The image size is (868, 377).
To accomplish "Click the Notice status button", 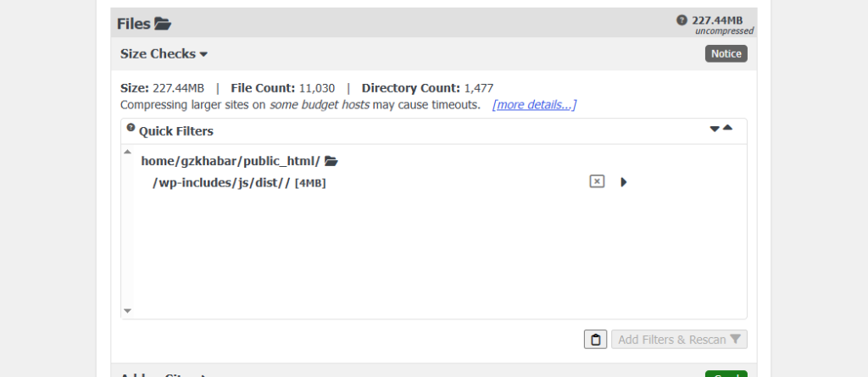I will [x=726, y=53].
